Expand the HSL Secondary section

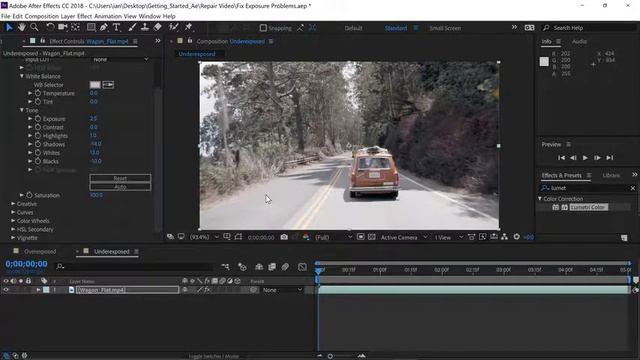click(13, 229)
